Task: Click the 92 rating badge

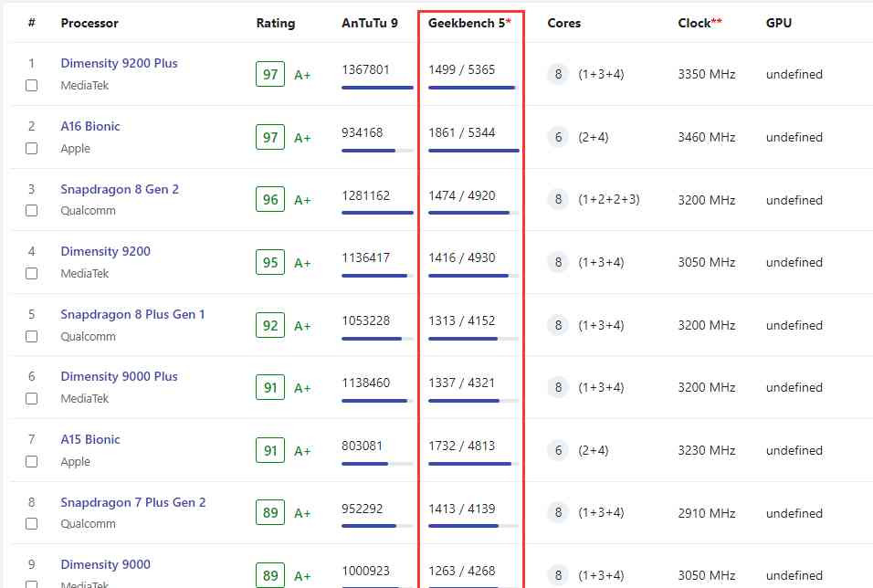Action: tap(270, 325)
